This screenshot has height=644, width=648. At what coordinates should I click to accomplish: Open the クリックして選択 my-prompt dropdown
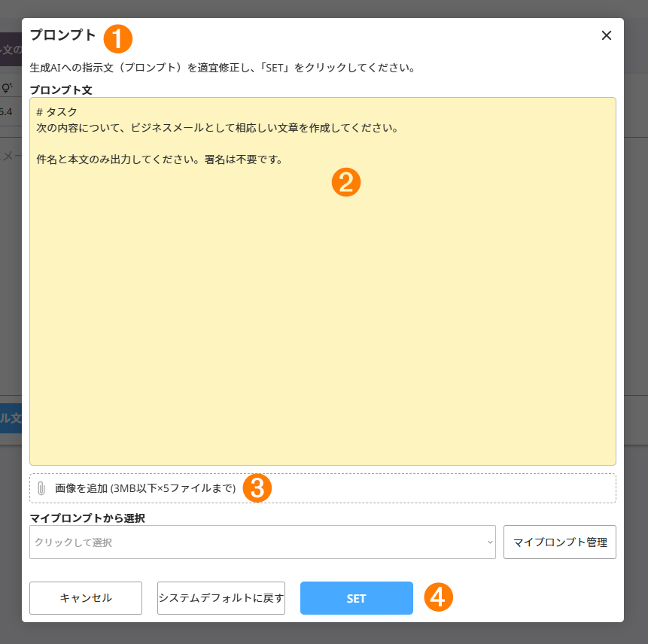263,542
